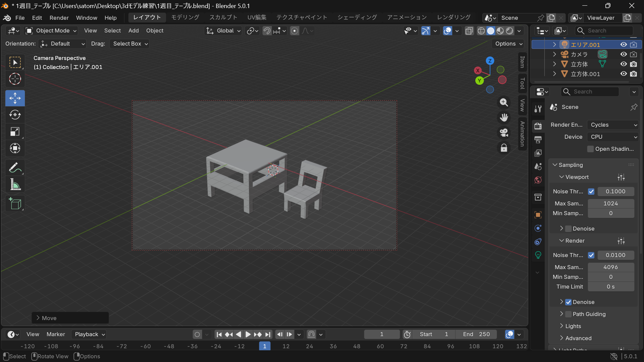Viewport: 644px width, 362px height.
Task: Open the Render Engine Cycles dropdown
Action: (x=613, y=125)
